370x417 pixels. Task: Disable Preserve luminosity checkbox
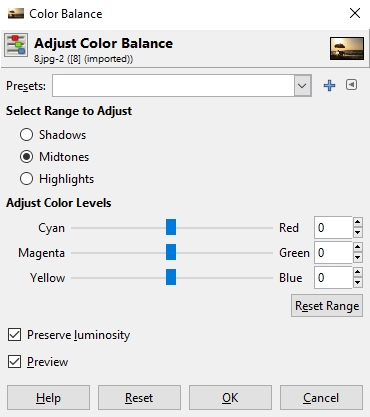pos(15,335)
